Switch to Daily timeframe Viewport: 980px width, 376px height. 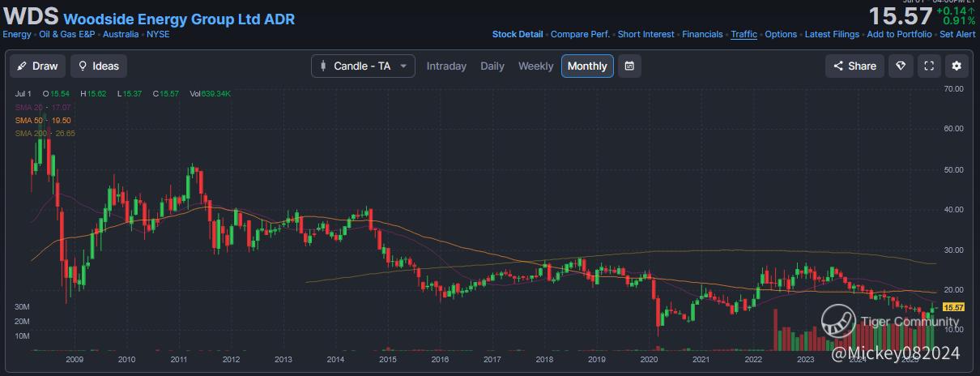(492, 66)
